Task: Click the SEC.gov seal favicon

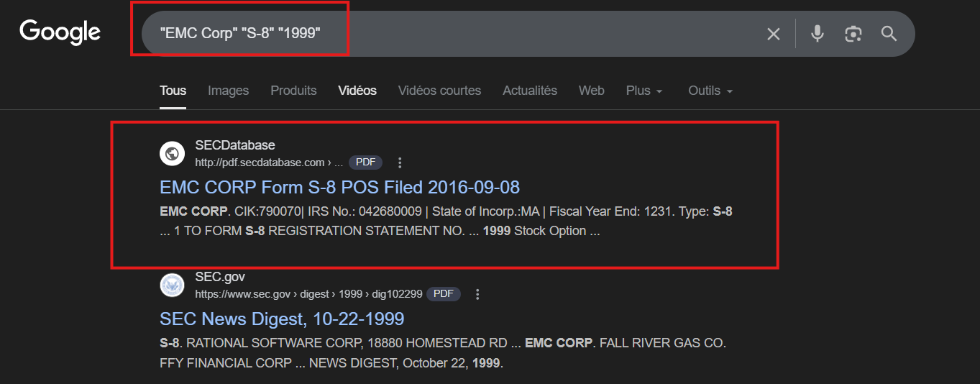Action: [x=172, y=285]
